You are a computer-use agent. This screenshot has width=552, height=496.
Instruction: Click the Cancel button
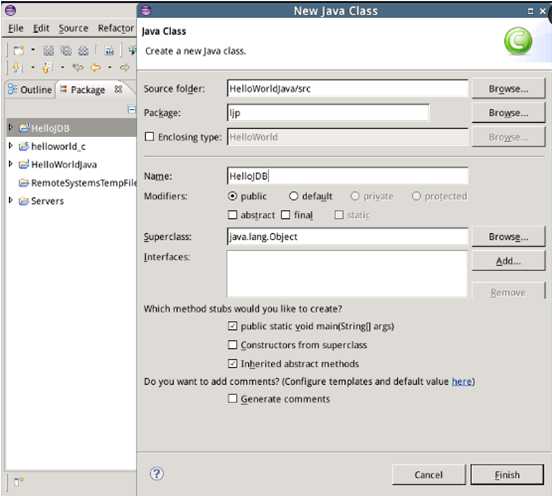point(428,475)
